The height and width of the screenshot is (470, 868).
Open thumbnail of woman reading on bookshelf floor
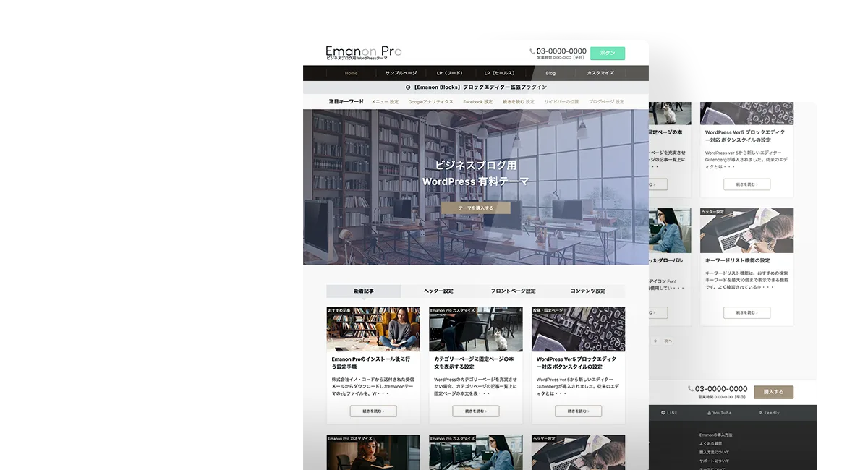click(373, 329)
